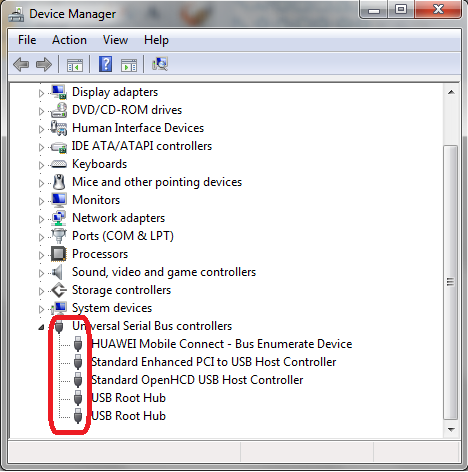The height and width of the screenshot is (472, 468).
Task: Maximize the Device Manager window
Action: [x=401, y=10]
